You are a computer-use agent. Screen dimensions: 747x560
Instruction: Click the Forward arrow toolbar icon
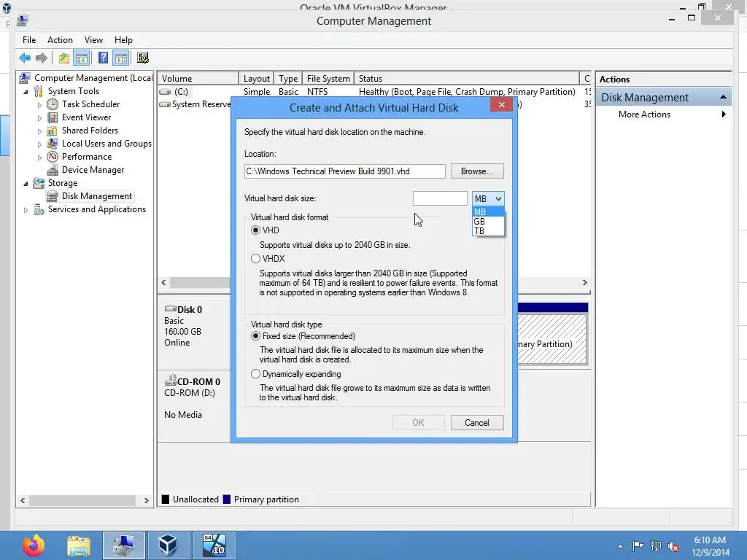42,58
